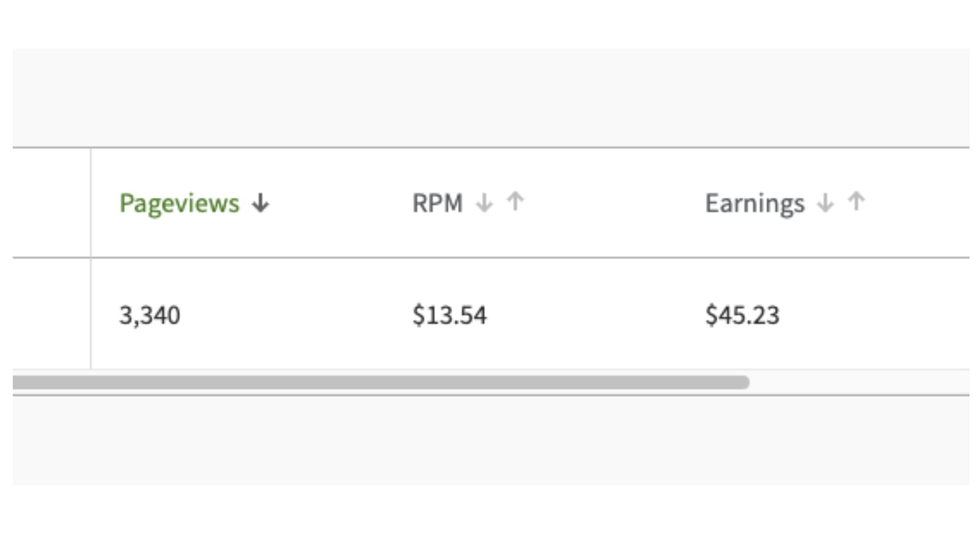Click blank row space between 3,340 and $13.54

point(294,315)
